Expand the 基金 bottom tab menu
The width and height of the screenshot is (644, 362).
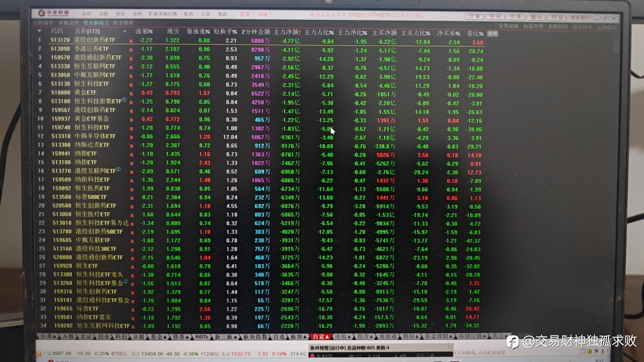(160, 337)
